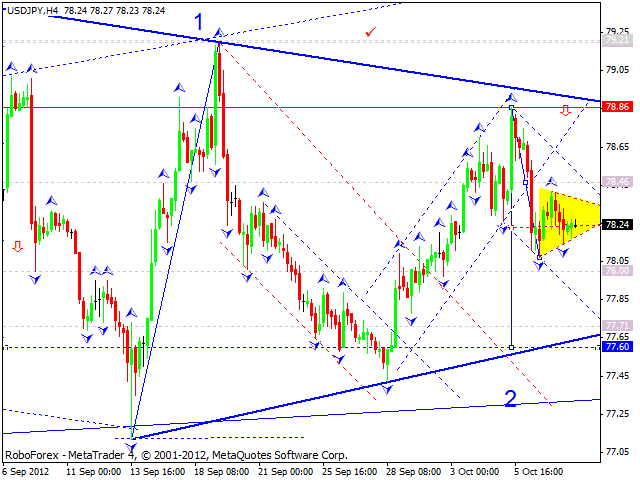Select square handle atop vertical blue line
The image size is (640, 480).
(511, 107)
